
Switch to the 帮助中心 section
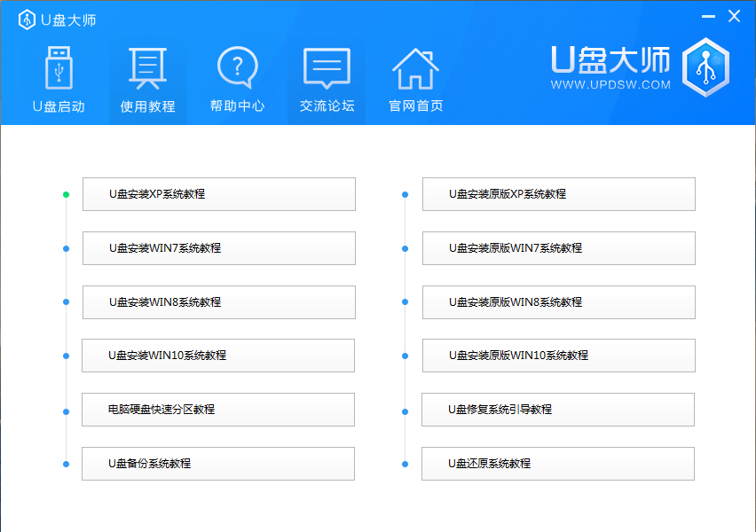pyautogui.click(x=236, y=80)
